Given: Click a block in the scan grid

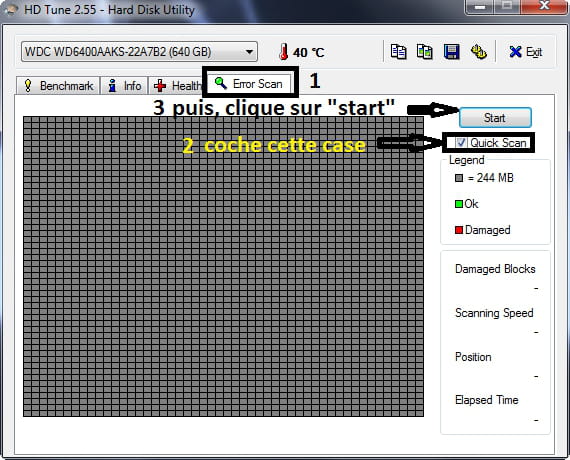Looking at the screenshot, I should coord(223,266).
